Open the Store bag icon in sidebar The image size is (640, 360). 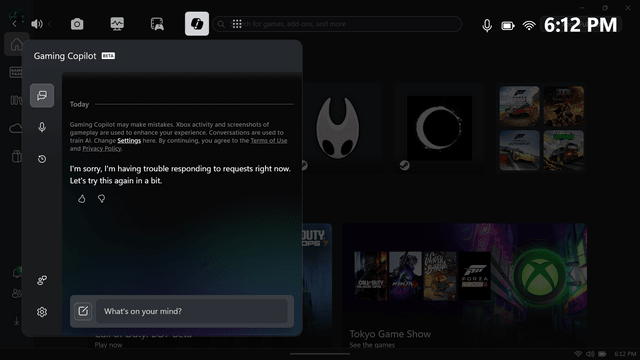(x=16, y=156)
